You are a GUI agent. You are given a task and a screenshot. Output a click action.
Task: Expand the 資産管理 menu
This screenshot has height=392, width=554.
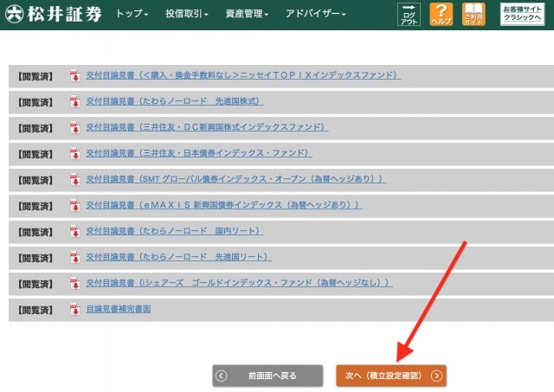point(247,14)
